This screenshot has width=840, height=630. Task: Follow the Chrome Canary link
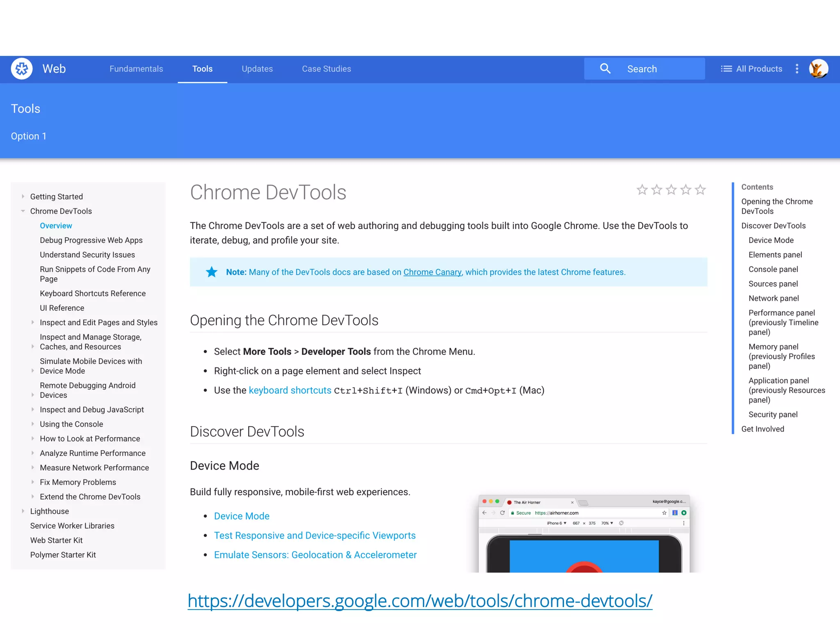[x=432, y=272]
